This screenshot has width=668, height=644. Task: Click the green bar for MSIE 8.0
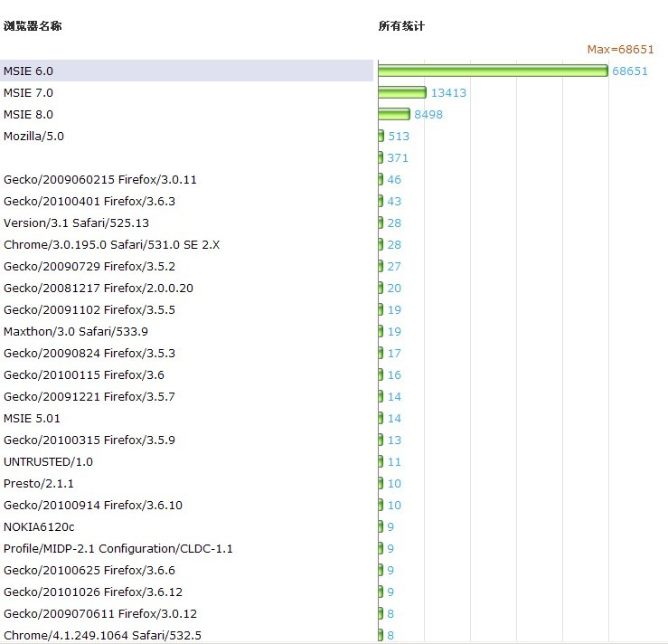394,114
